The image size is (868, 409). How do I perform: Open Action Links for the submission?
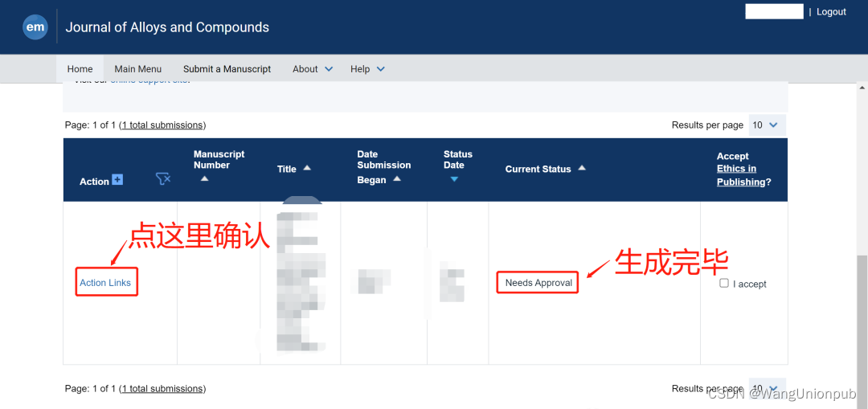point(105,282)
